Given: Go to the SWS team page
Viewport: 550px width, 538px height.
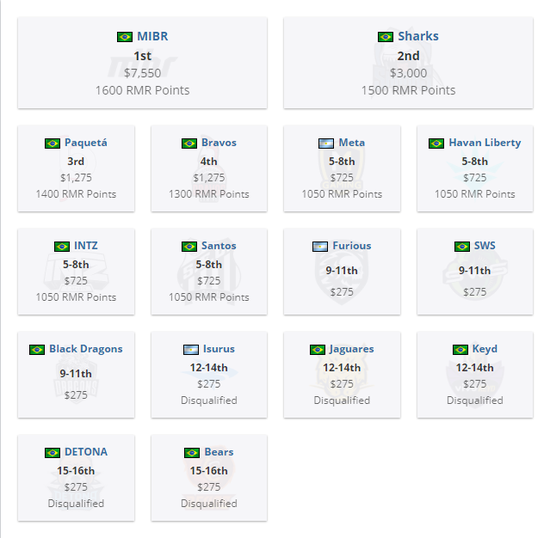Looking at the screenshot, I should coord(485,246).
